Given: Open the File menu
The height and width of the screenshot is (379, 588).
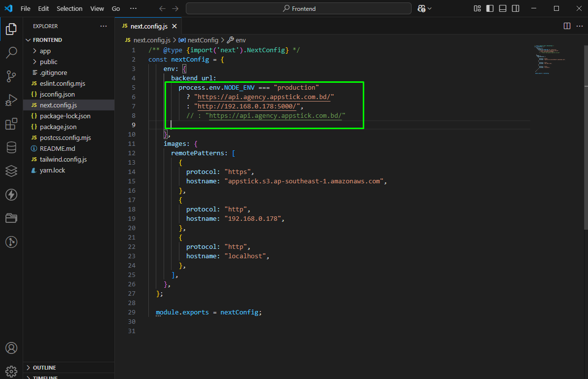Looking at the screenshot, I should pos(26,8).
